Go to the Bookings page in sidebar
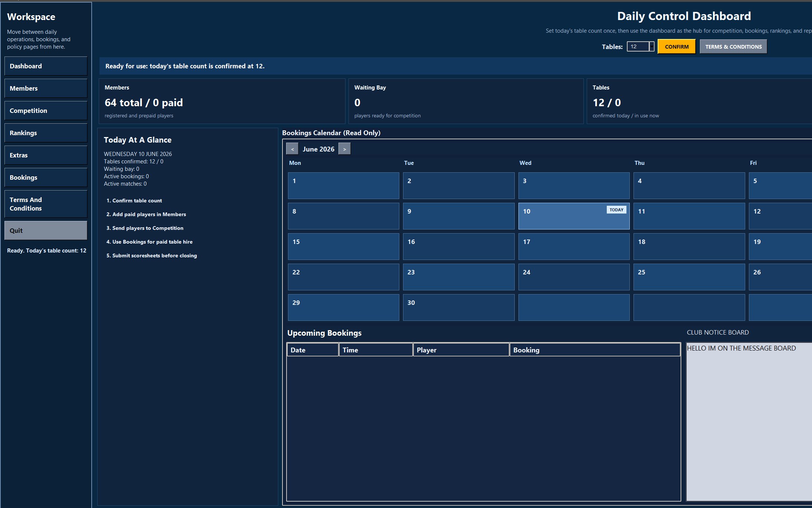This screenshot has height=508, width=812. (46, 178)
